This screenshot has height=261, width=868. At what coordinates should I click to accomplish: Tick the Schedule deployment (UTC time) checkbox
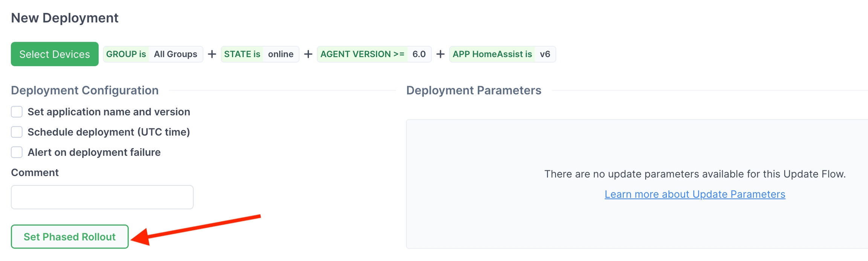(17, 132)
